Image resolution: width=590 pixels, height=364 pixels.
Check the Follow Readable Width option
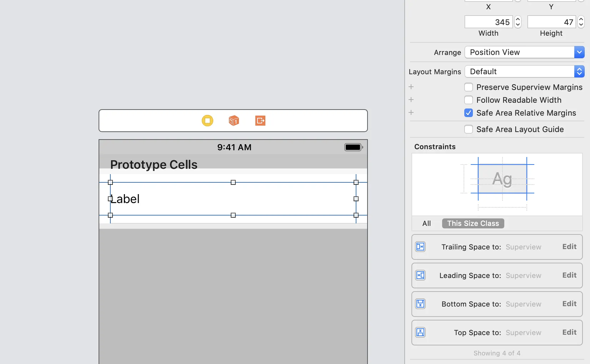[x=469, y=100]
